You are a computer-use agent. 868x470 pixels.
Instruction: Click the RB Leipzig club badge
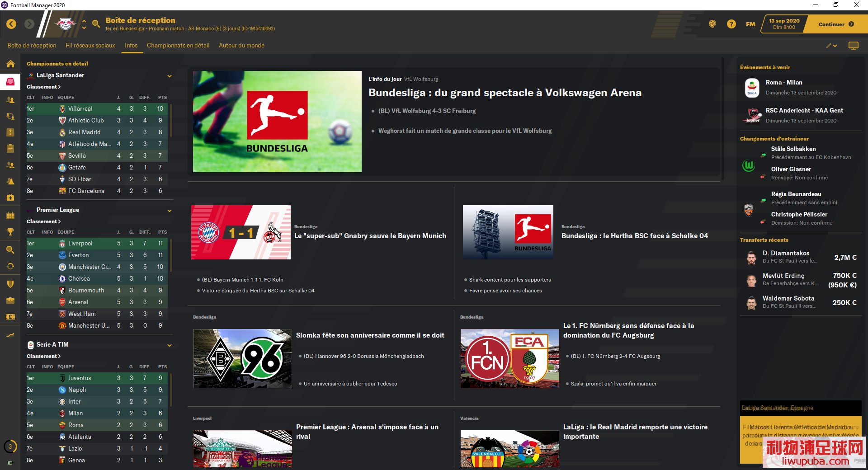tap(66, 24)
